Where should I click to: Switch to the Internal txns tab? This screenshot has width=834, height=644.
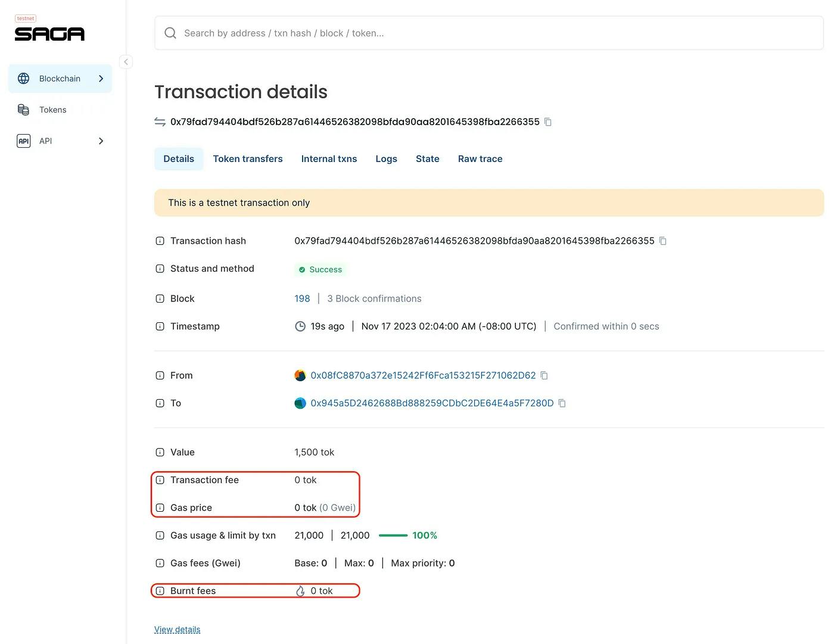[329, 159]
